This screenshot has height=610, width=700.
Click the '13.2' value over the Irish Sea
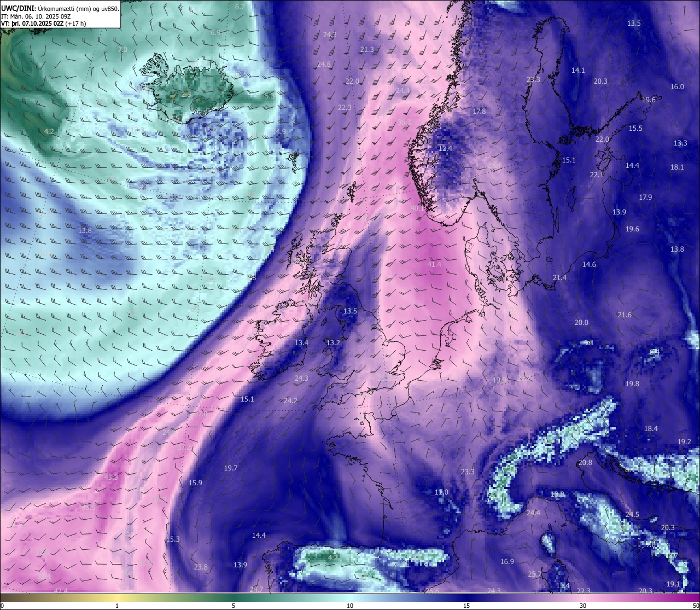(x=333, y=343)
